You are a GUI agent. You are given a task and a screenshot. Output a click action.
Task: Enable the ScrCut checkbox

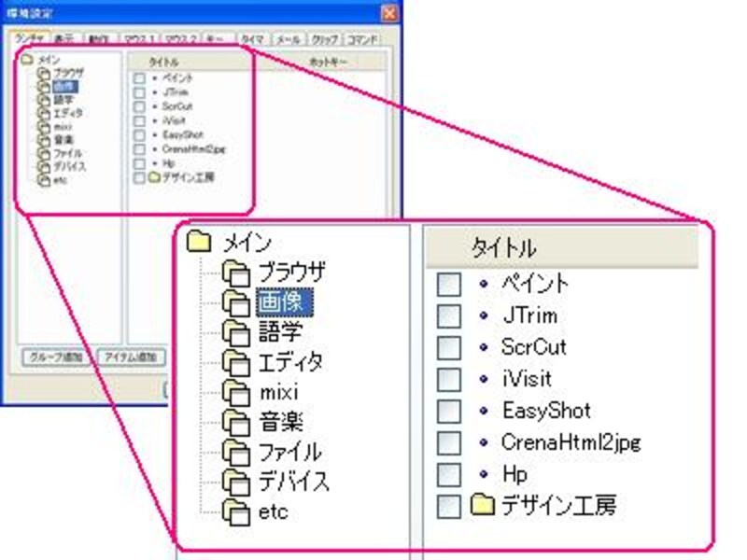[449, 347]
